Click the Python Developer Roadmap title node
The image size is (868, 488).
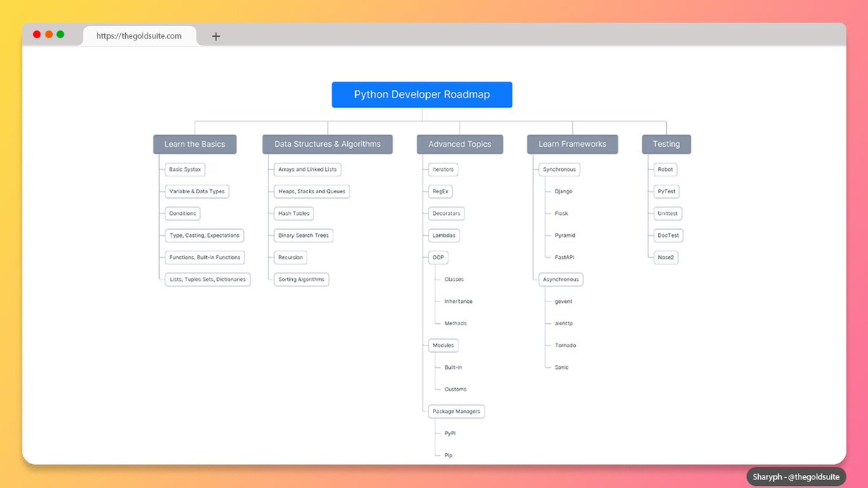(422, 94)
